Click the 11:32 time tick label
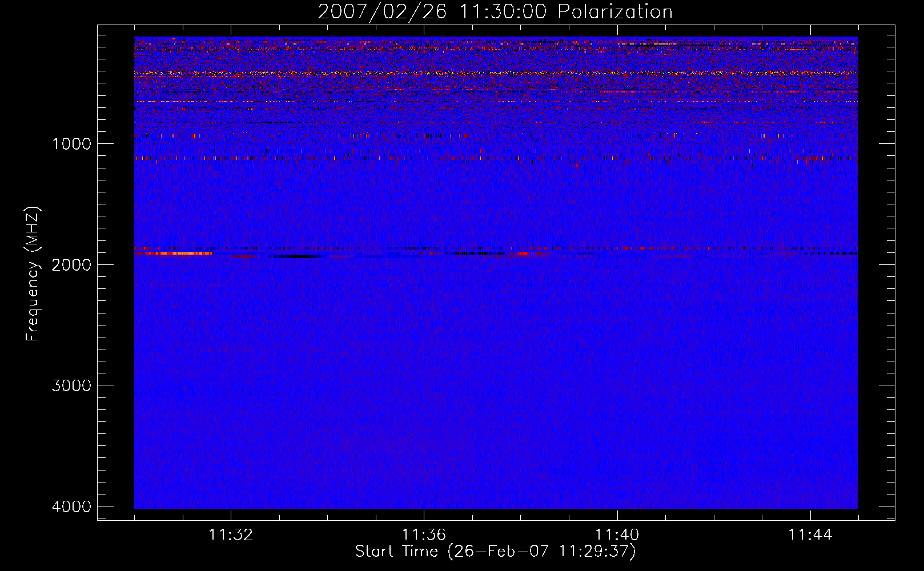This screenshot has width=924, height=571. coord(231,535)
